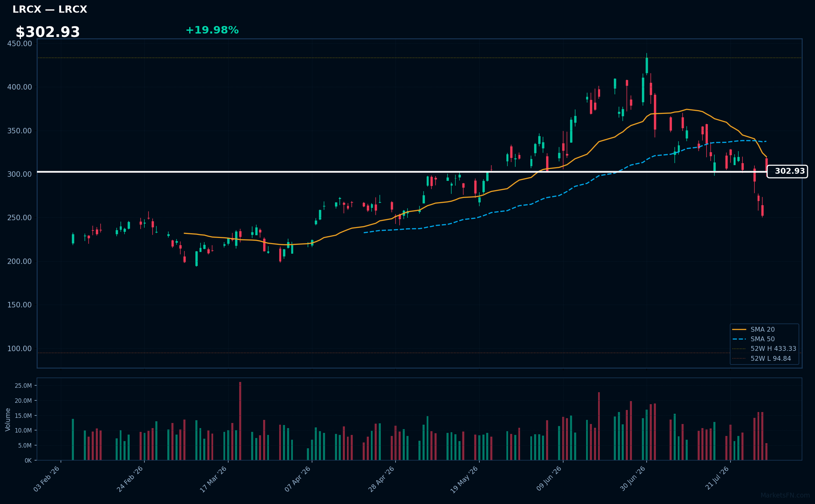Viewport: 815px width, 504px height.
Task: Click the 350.00 price axis label
Action: 20,131
